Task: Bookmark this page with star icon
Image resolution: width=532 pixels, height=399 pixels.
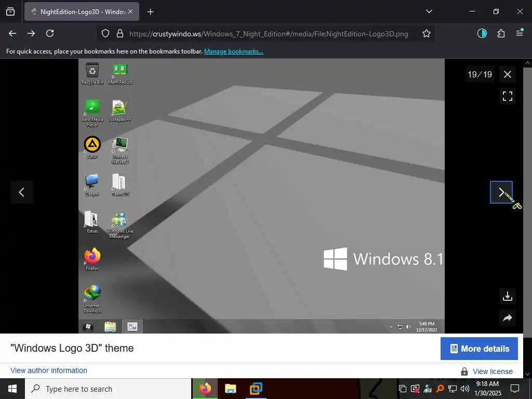Action: coord(427,33)
